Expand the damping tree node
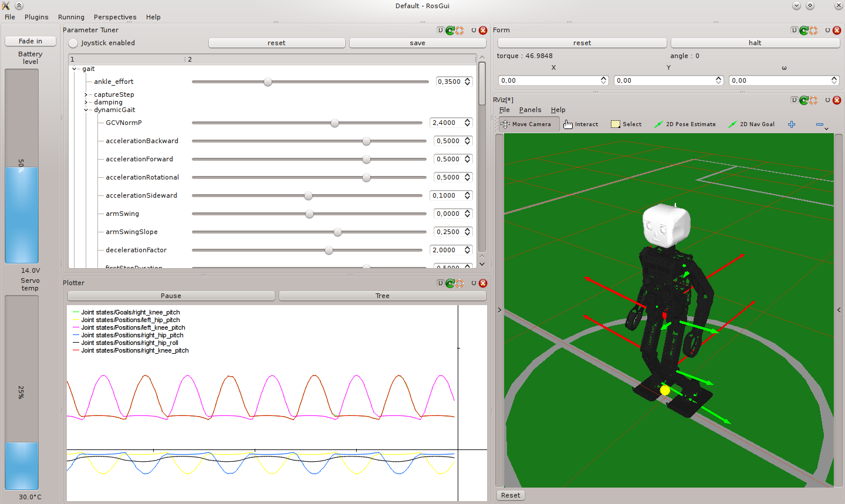This screenshot has width=845, height=504. point(86,102)
